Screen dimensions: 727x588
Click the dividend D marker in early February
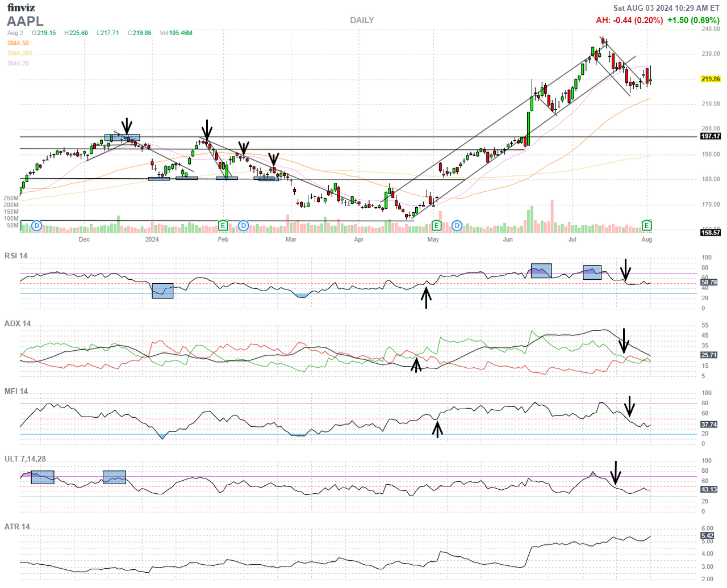tap(244, 226)
